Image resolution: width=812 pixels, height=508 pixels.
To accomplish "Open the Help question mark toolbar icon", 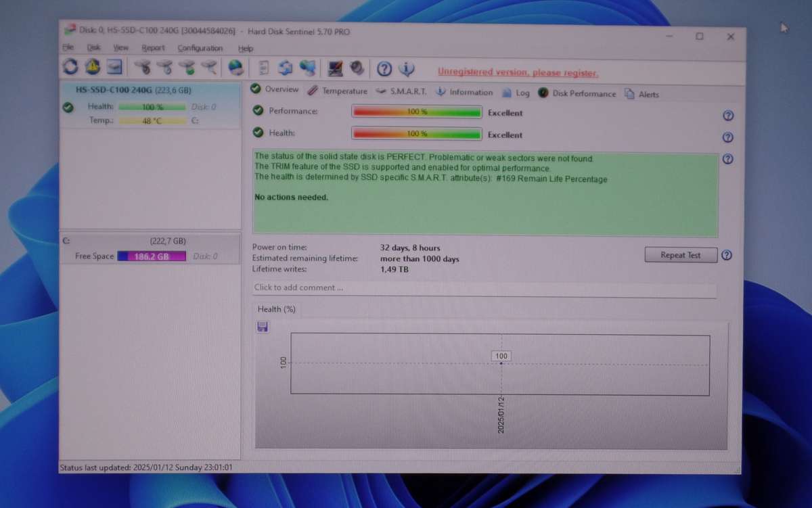I will coord(384,68).
